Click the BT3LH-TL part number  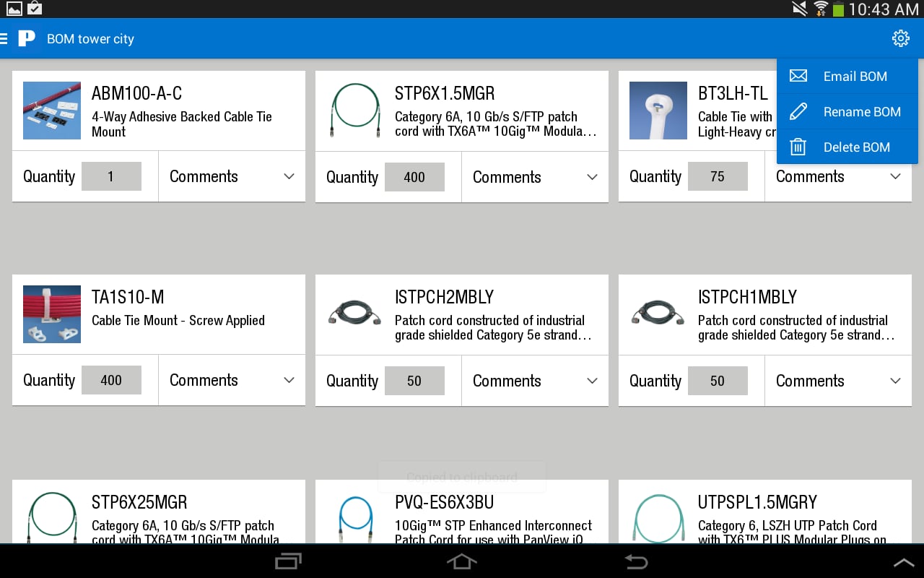click(733, 93)
